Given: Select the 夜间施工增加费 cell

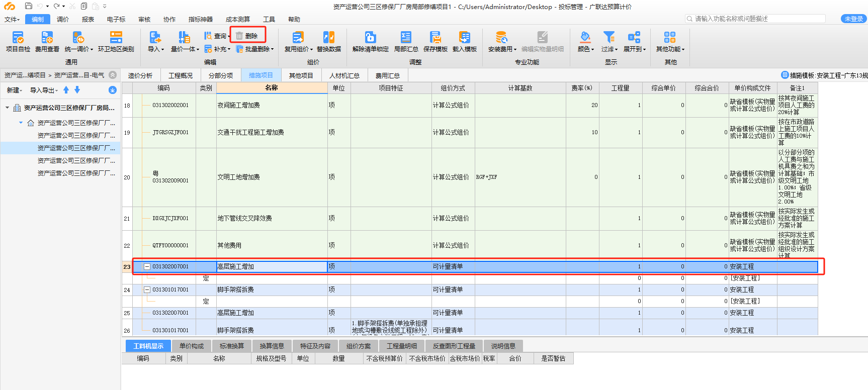Looking at the screenshot, I should click(x=272, y=106).
